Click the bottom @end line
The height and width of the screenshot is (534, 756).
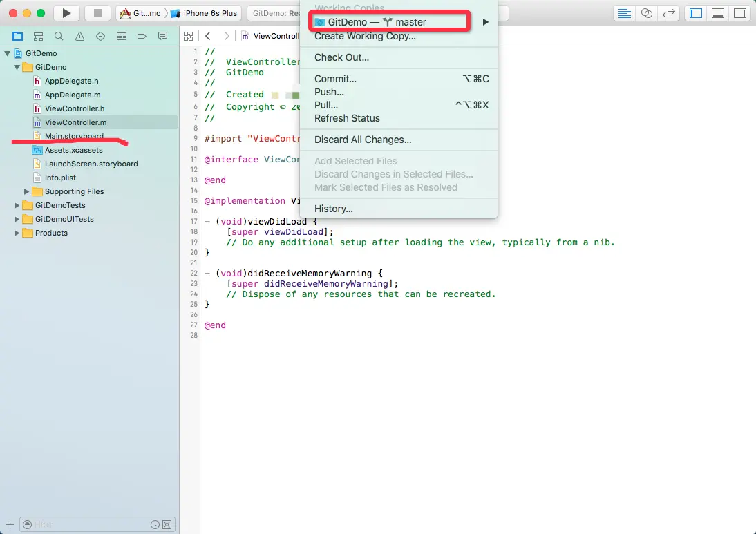coord(215,325)
